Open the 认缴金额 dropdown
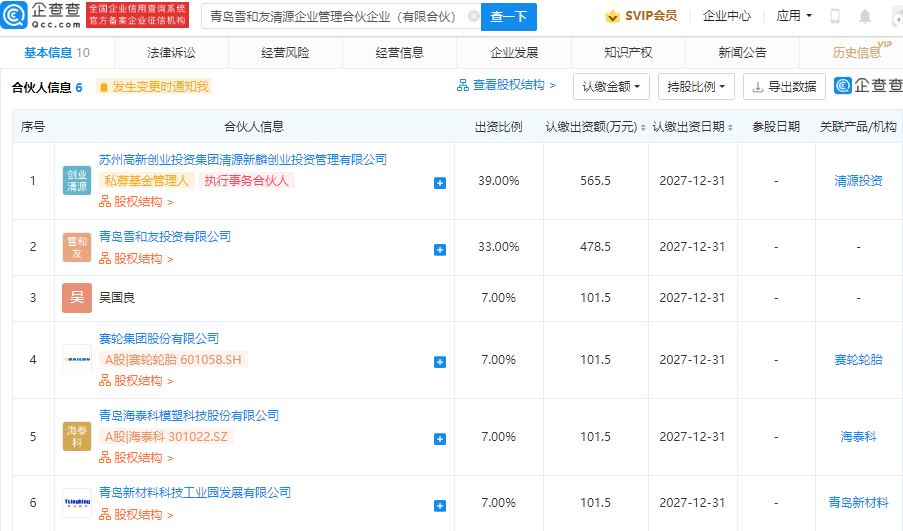903x531 pixels. coord(611,86)
